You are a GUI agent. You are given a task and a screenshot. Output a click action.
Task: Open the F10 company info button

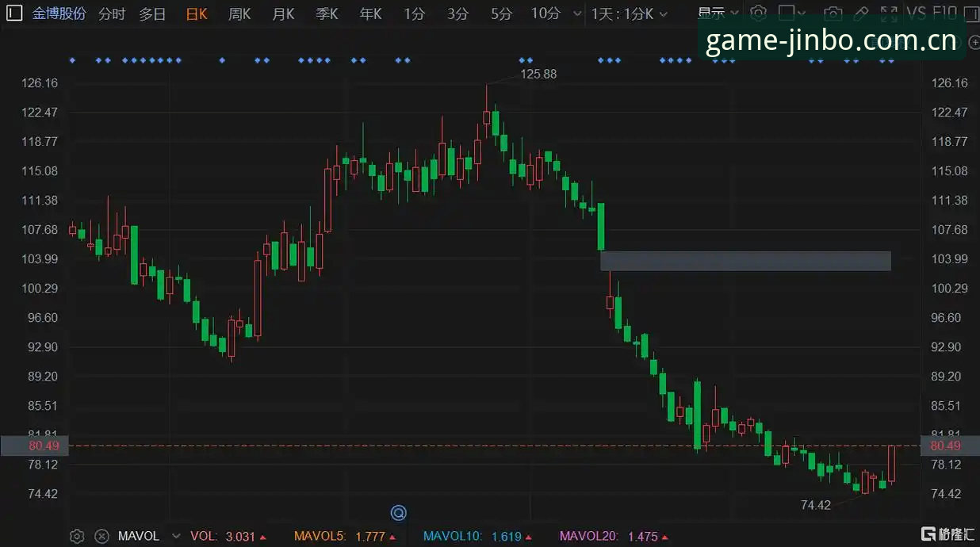click(x=947, y=13)
